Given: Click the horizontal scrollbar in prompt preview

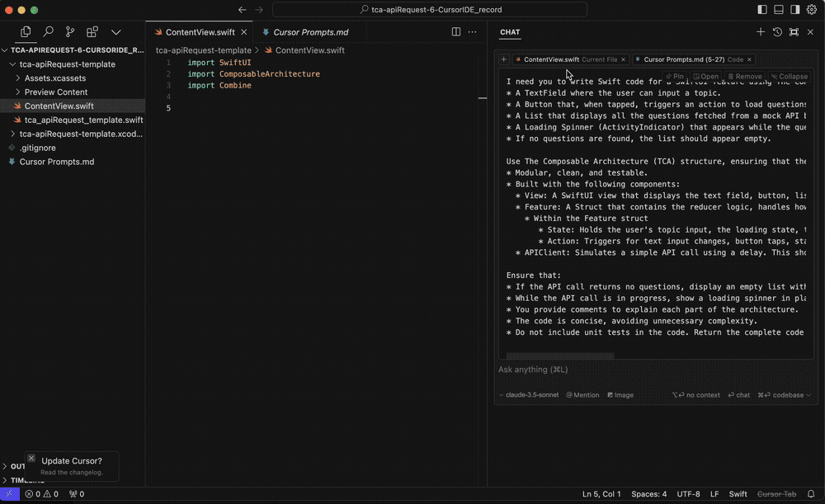Looking at the screenshot, I should pos(560,356).
